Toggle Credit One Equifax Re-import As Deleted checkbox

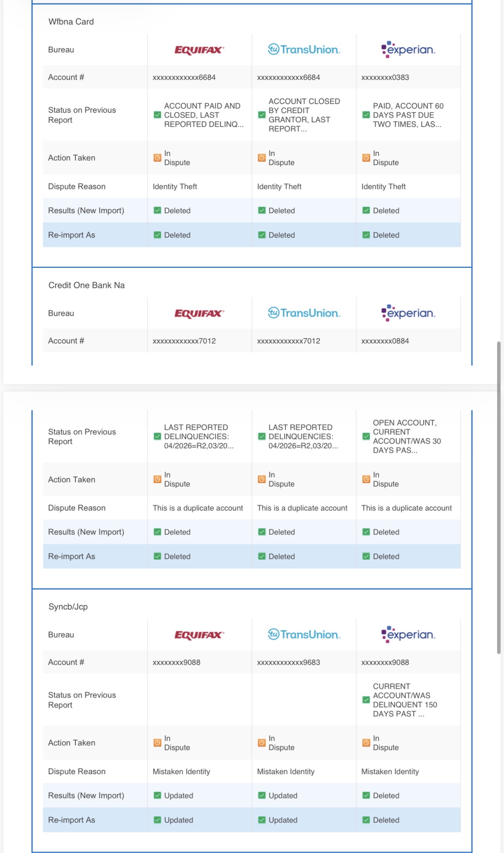157,556
